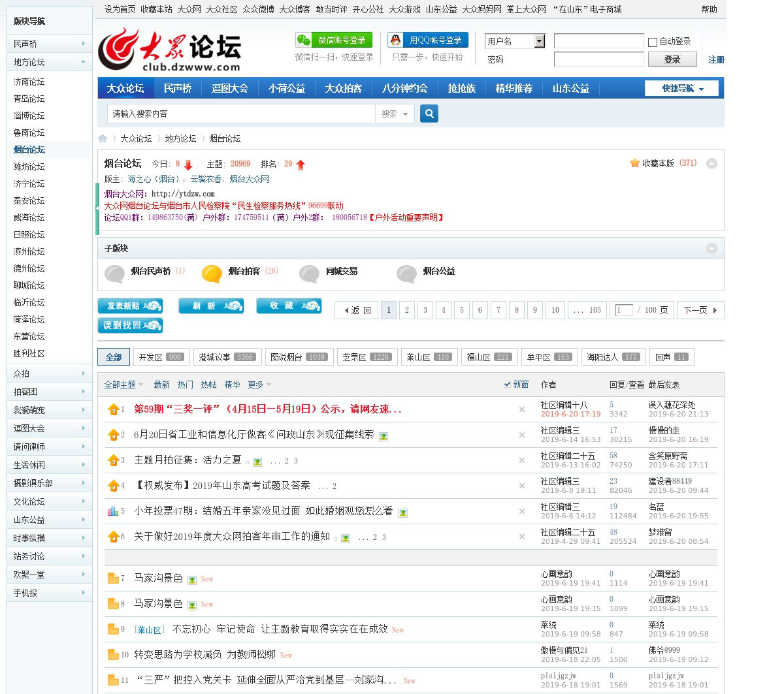Click the folder icon of thread 7
Screen dimensions: 784x694
(113, 578)
